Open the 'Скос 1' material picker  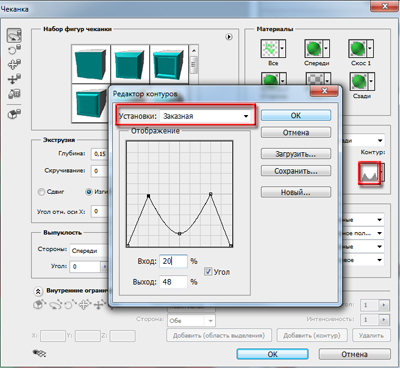click(361, 49)
